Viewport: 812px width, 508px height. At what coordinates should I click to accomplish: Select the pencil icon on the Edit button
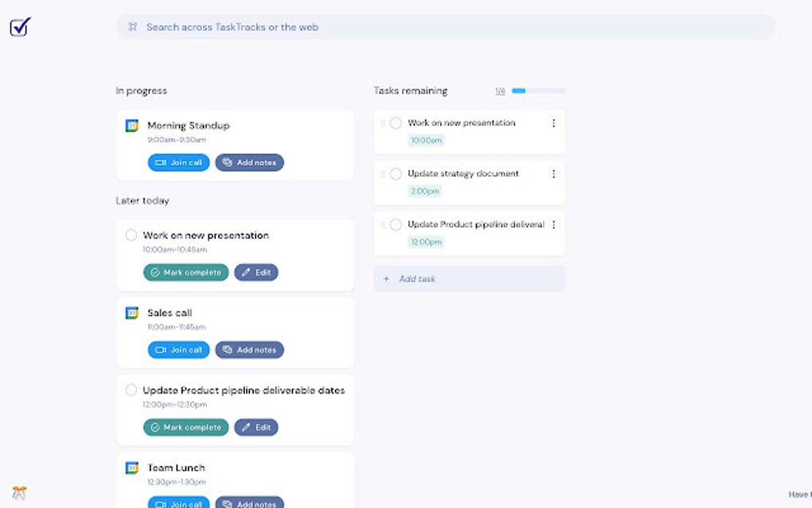[x=245, y=272]
